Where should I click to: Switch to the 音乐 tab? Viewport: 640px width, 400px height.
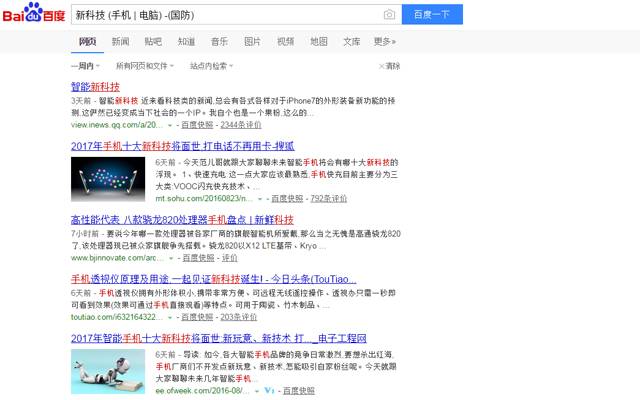(219, 41)
